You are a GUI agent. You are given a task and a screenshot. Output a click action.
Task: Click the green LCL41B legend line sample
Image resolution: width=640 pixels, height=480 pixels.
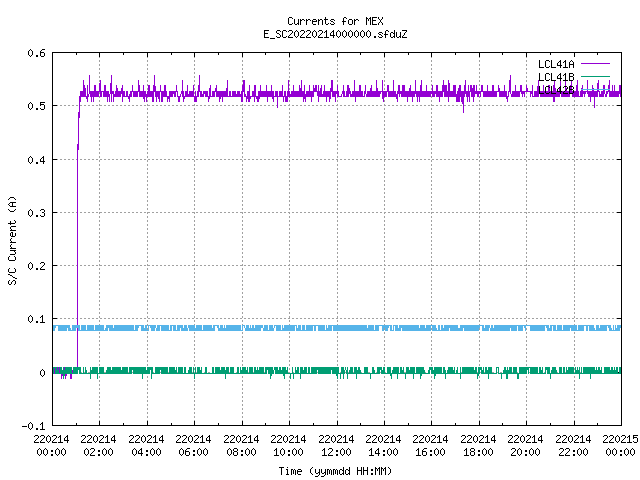[x=595, y=77]
